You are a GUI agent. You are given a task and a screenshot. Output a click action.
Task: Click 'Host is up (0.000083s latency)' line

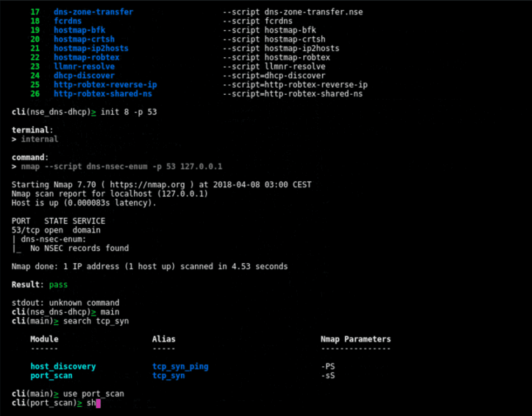click(84, 203)
